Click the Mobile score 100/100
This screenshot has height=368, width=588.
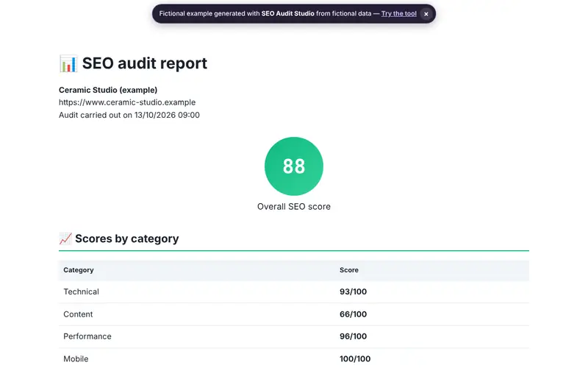coord(355,359)
